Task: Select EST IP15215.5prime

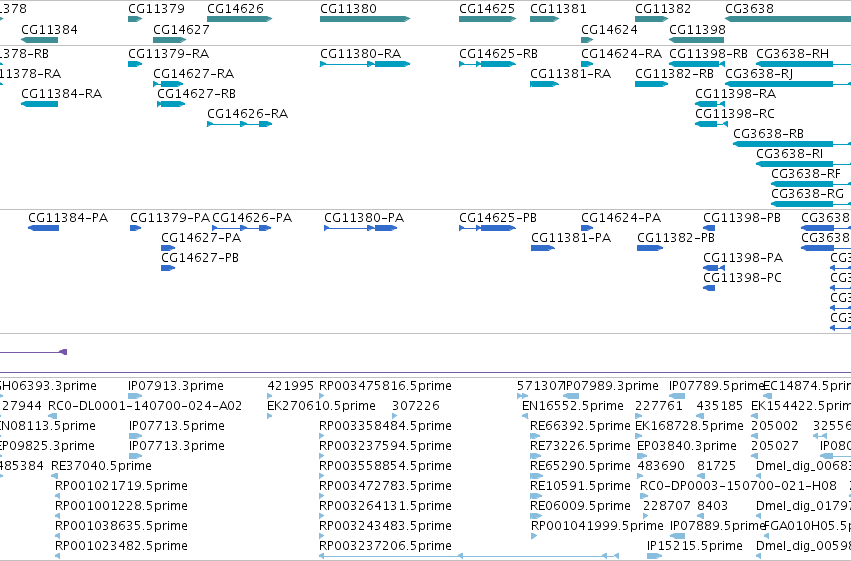Action: [695, 546]
